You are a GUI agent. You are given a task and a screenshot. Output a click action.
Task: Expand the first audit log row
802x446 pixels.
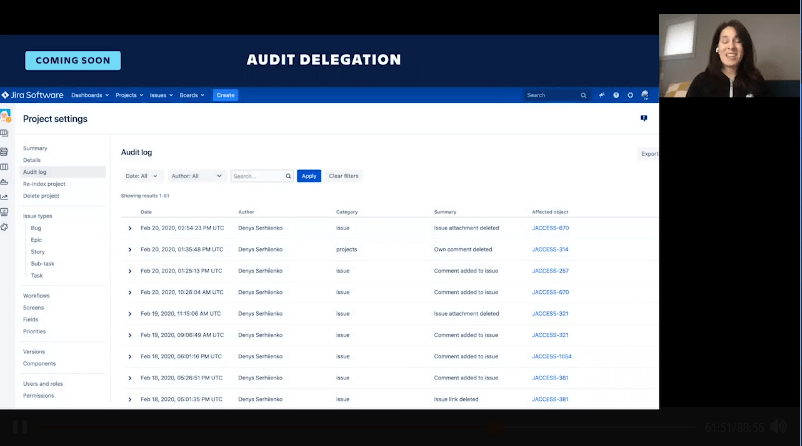130,228
